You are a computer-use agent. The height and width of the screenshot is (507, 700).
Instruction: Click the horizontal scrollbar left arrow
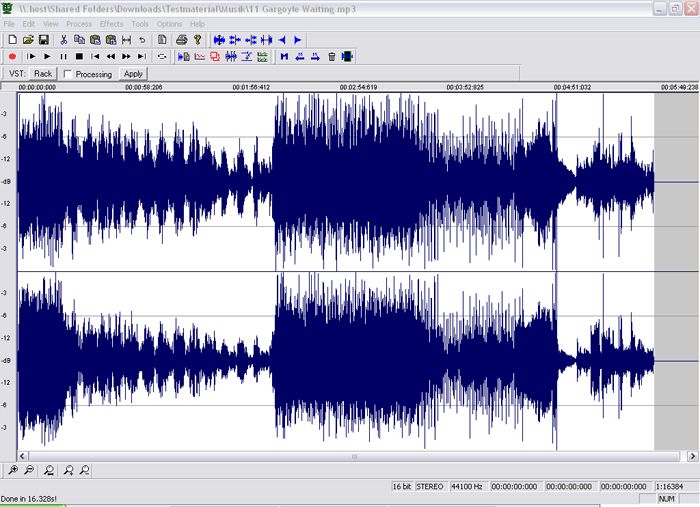[x=22, y=456]
